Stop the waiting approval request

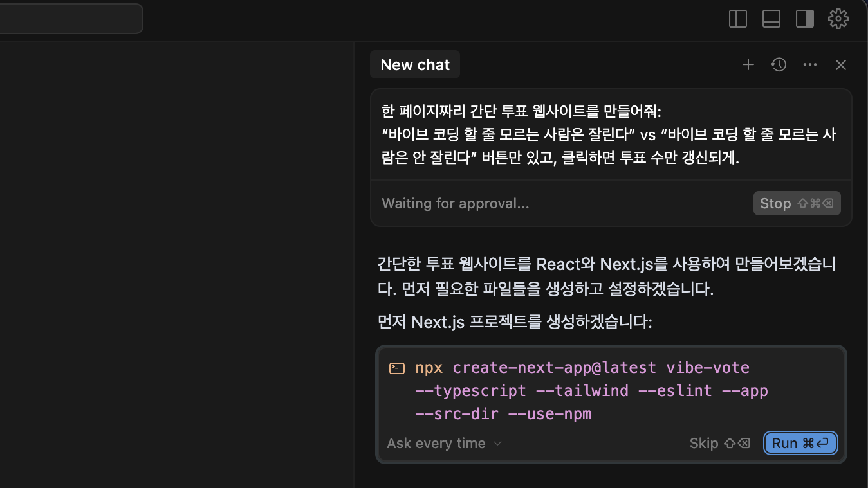tap(797, 203)
